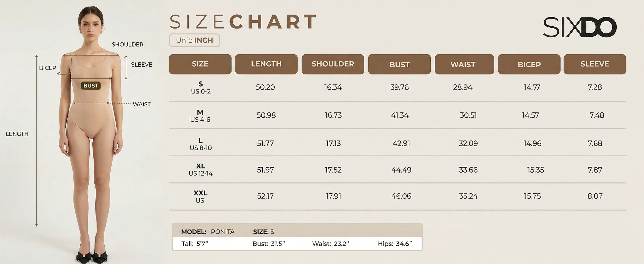Click the Unit: INCH label box
The height and width of the screenshot is (264, 644).
(194, 40)
